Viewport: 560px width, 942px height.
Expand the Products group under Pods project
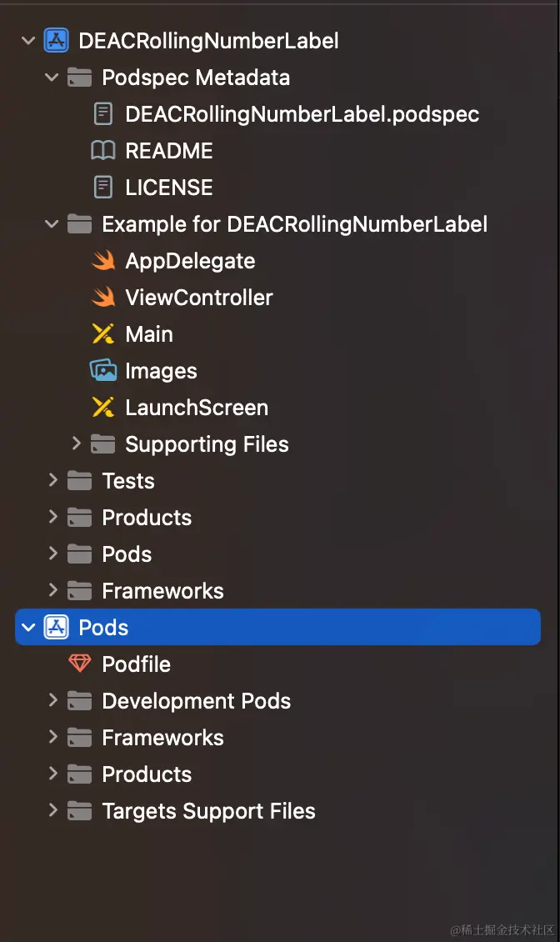click(52, 774)
